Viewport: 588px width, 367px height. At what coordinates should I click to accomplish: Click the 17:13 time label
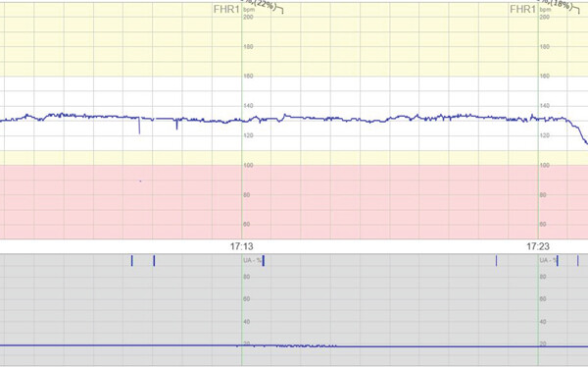pyautogui.click(x=241, y=246)
